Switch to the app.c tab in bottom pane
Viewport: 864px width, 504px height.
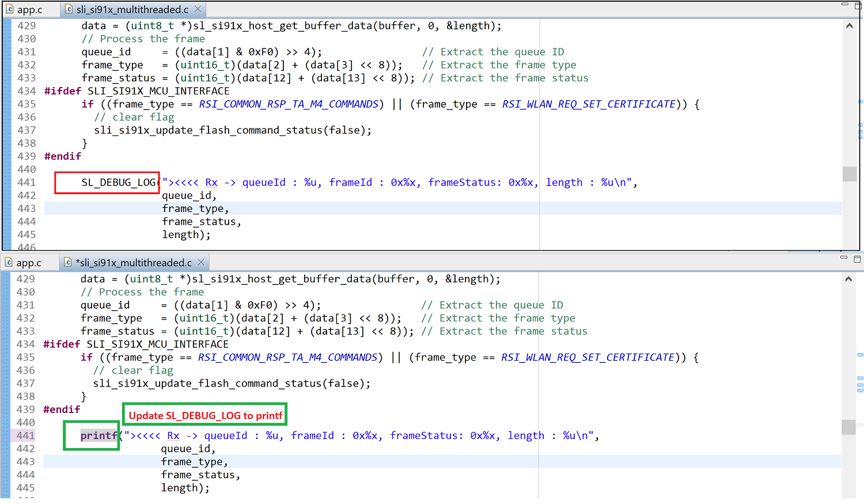28,262
